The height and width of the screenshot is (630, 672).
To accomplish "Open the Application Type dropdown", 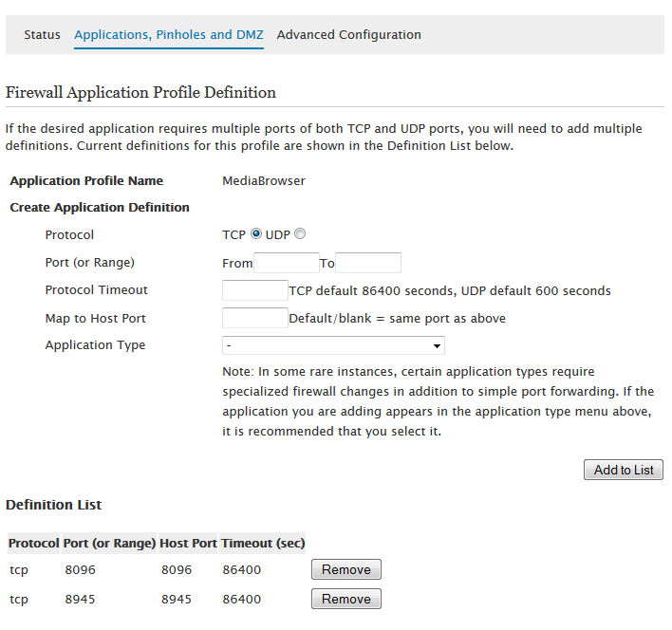I will 333,345.
